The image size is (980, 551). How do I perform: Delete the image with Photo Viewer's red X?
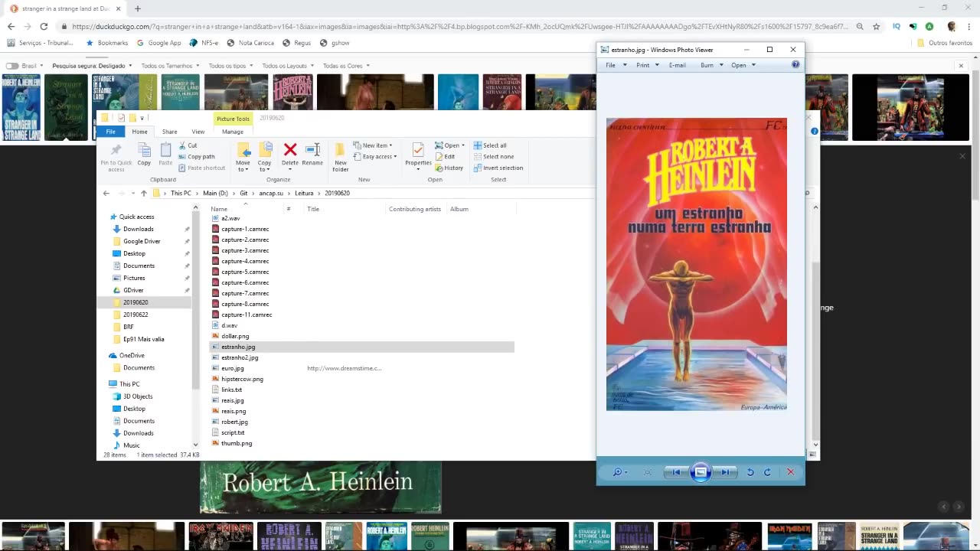click(x=791, y=472)
